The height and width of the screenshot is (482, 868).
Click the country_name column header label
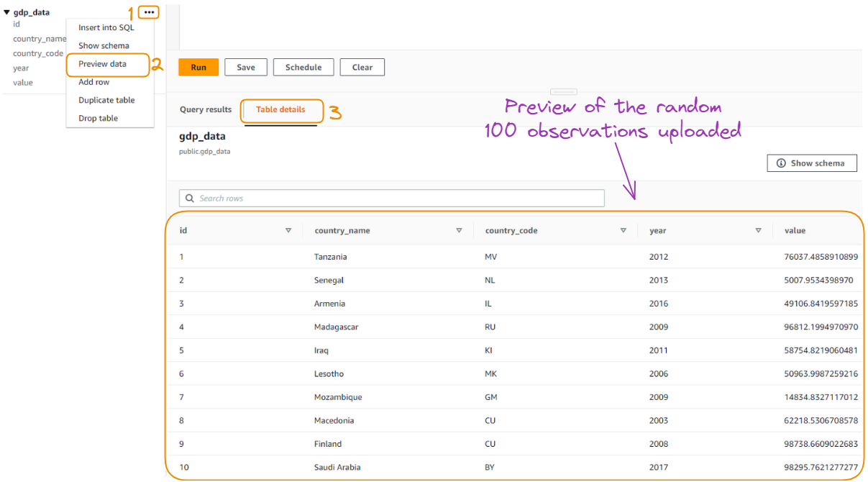click(342, 231)
